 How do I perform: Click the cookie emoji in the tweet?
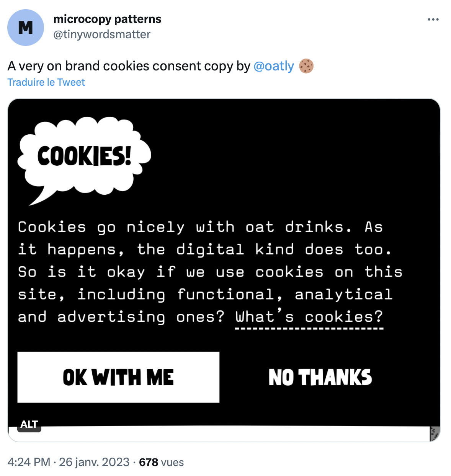[306, 66]
